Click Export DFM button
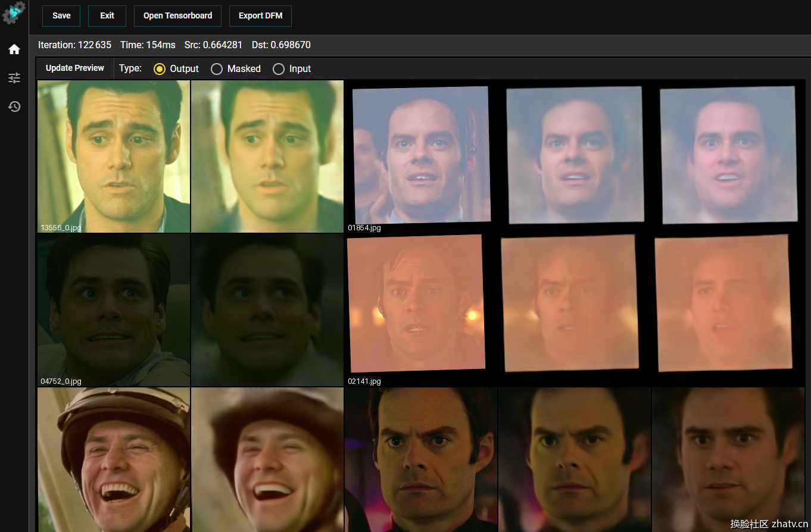Screen dimensions: 811x532 (260, 16)
